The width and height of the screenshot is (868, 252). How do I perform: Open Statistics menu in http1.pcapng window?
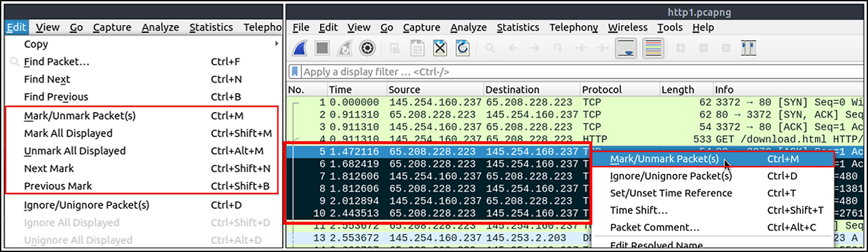pos(518,27)
